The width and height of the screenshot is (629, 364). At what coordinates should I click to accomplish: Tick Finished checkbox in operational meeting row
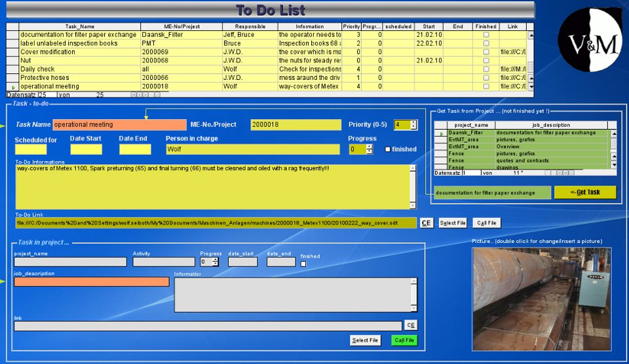(486, 86)
